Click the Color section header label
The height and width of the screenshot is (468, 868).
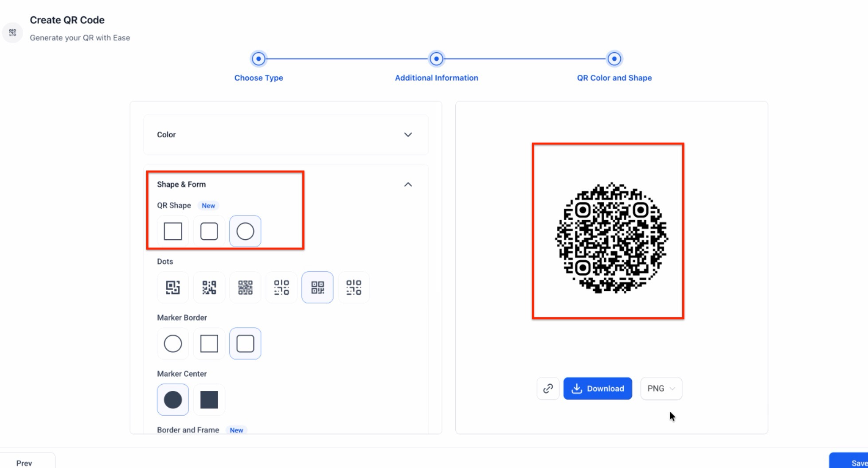click(166, 135)
